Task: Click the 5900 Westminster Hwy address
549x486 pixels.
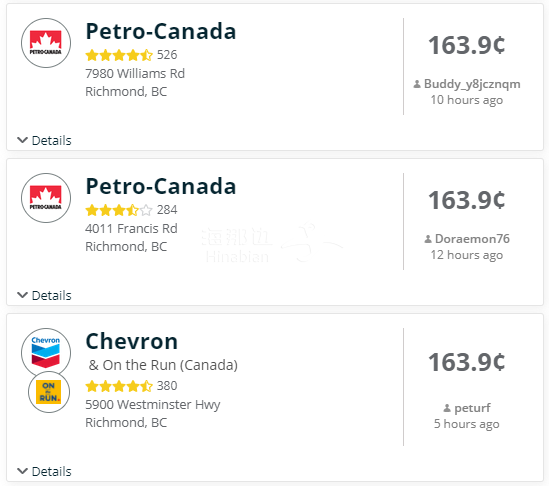Action: tap(153, 404)
